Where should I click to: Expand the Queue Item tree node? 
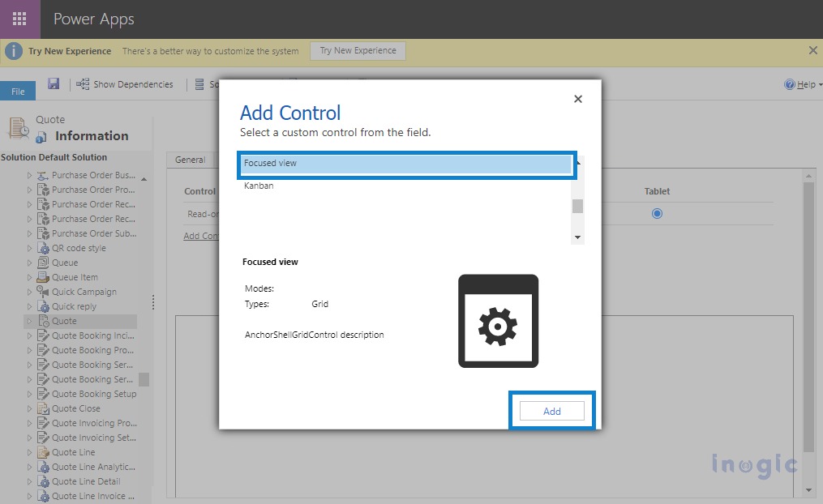(29, 277)
